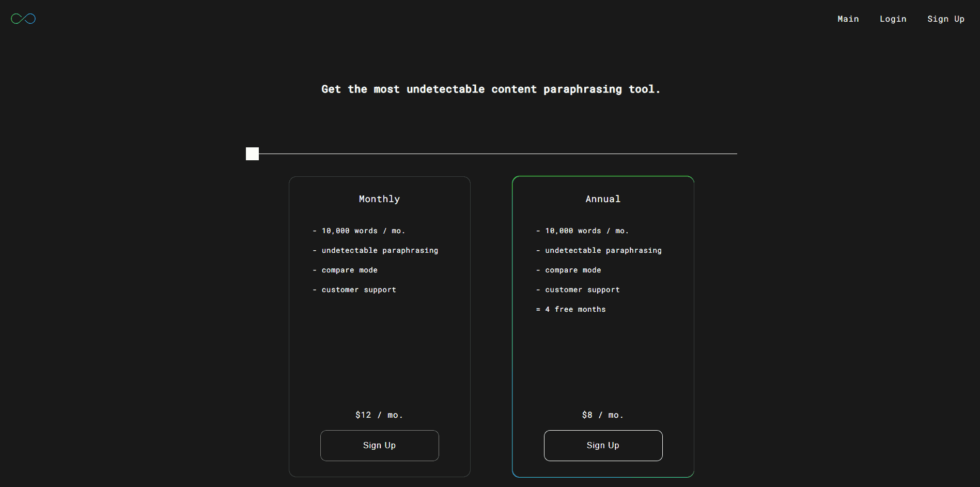
Task: Click "compare mode" in the Monthly card
Action: coord(349,270)
